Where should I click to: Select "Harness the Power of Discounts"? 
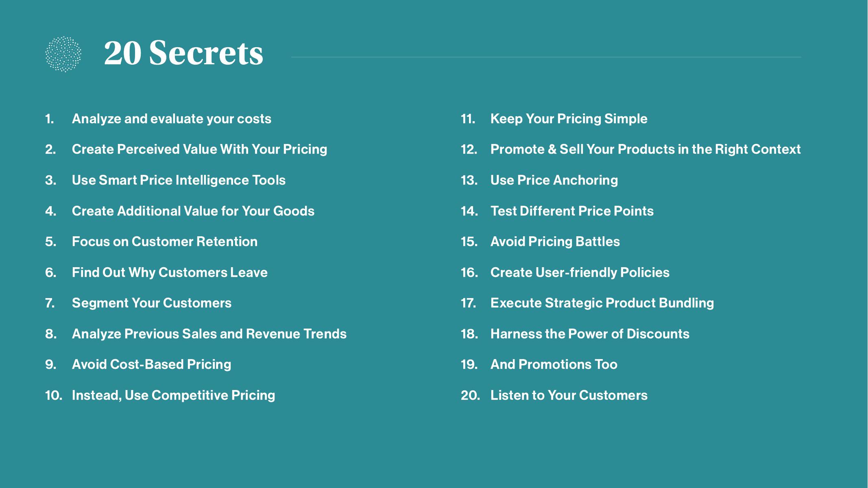[x=590, y=334]
